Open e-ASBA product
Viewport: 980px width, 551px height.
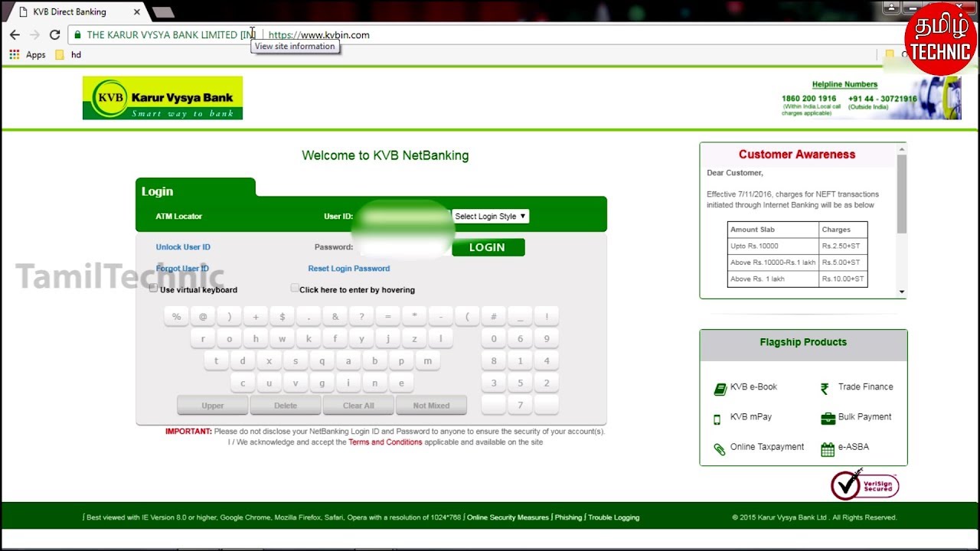coord(844,447)
